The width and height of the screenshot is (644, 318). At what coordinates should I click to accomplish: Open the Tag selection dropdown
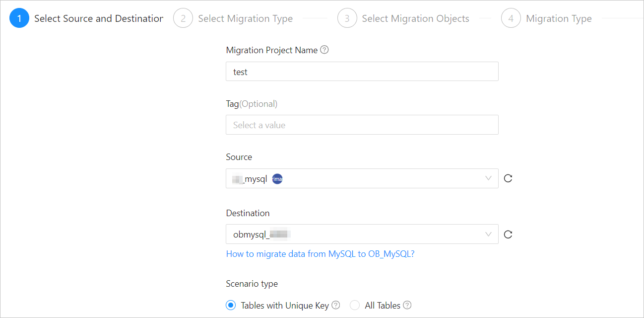point(362,124)
